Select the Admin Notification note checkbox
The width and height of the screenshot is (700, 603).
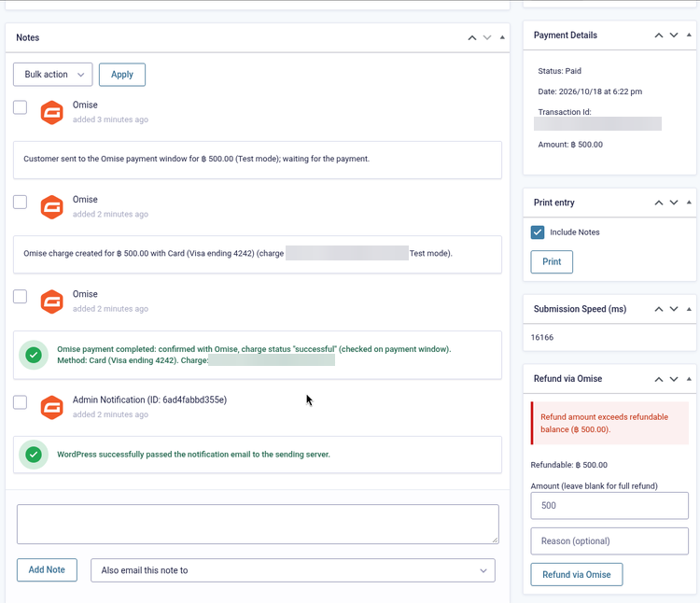[21, 402]
